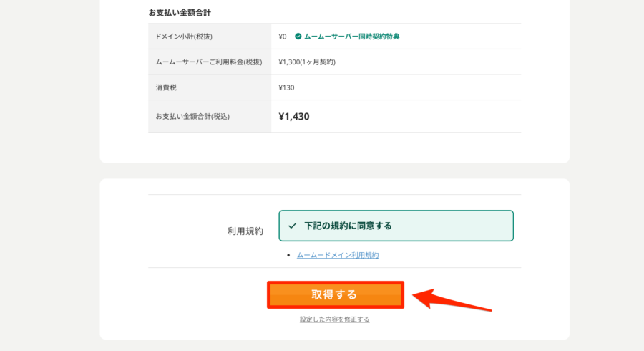Click the ムームーサーバーご利用料金(税抜) row label
Image resolution: width=644 pixels, height=351 pixels.
(209, 62)
